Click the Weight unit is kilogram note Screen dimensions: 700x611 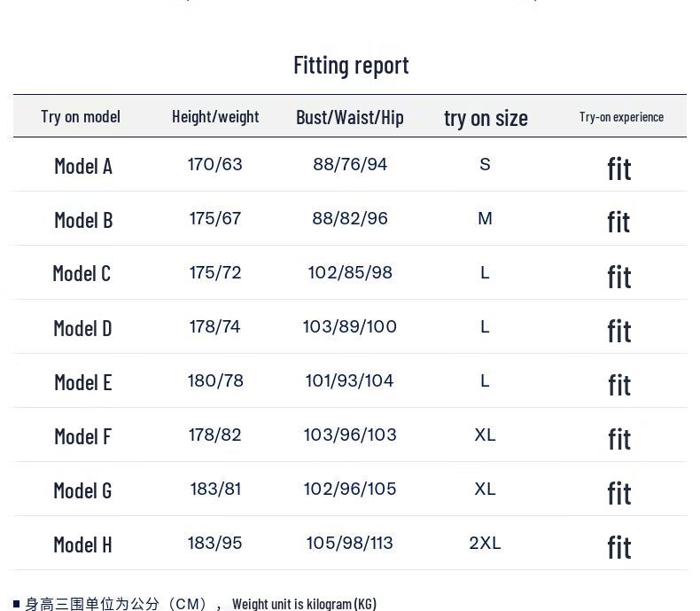[x=304, y=604]
